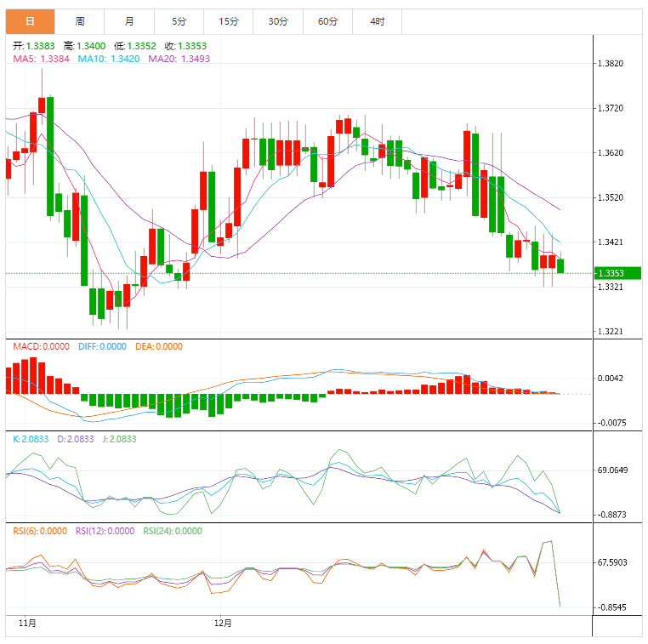Open the 4时 timeframe tab
The width and height of the screenshot is (648, 644).
coord(378,21)
